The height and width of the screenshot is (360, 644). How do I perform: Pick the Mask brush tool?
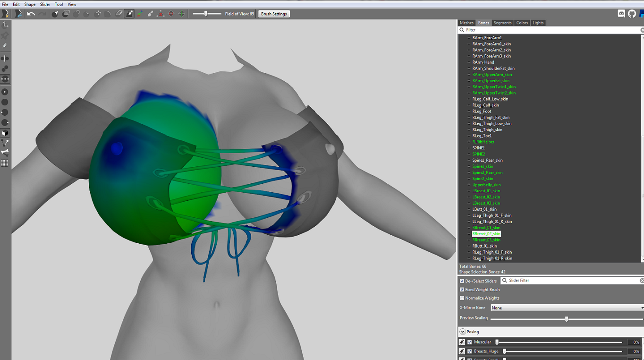pos(66,14)
